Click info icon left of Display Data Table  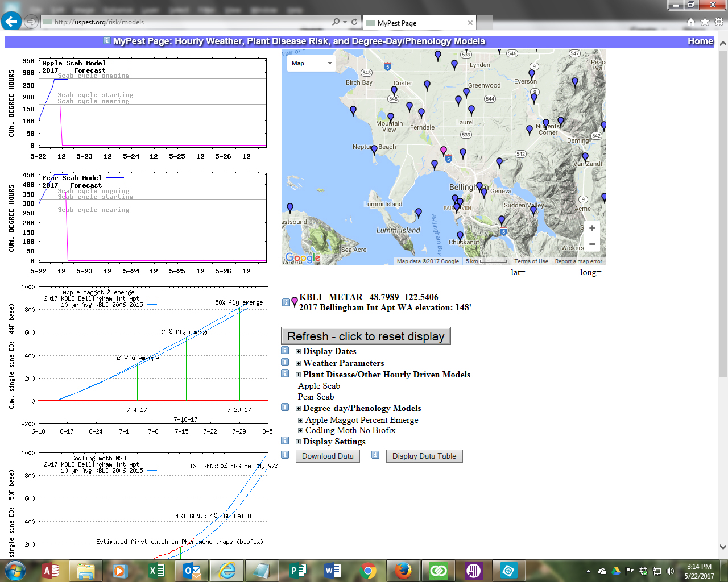click(375, 455)
